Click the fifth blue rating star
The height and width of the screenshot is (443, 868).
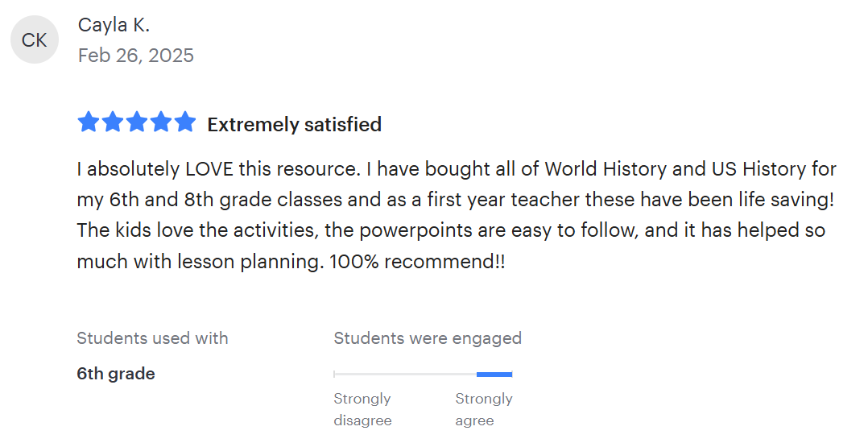point(185,122)
